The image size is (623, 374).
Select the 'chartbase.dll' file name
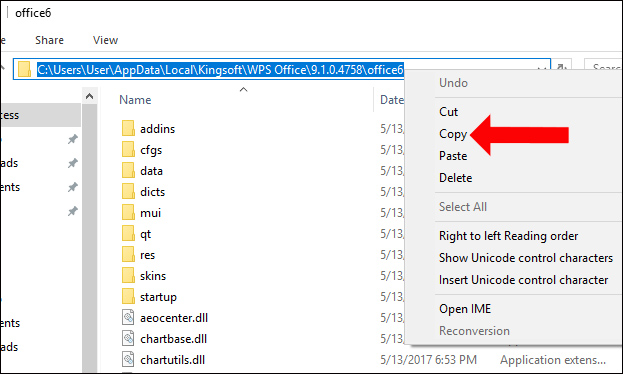click(x=173, y=339)
